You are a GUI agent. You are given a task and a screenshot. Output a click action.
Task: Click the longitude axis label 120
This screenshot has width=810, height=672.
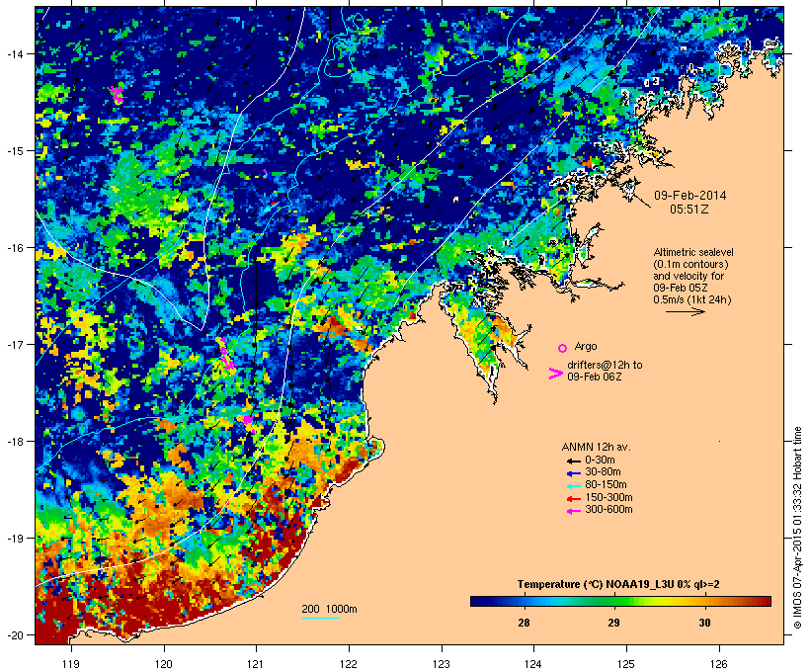pyautogui.click(x=164, y=664)
